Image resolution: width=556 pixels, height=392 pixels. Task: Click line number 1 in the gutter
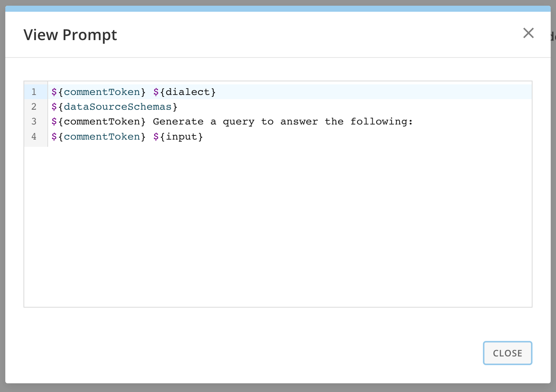tap(34, 92)
